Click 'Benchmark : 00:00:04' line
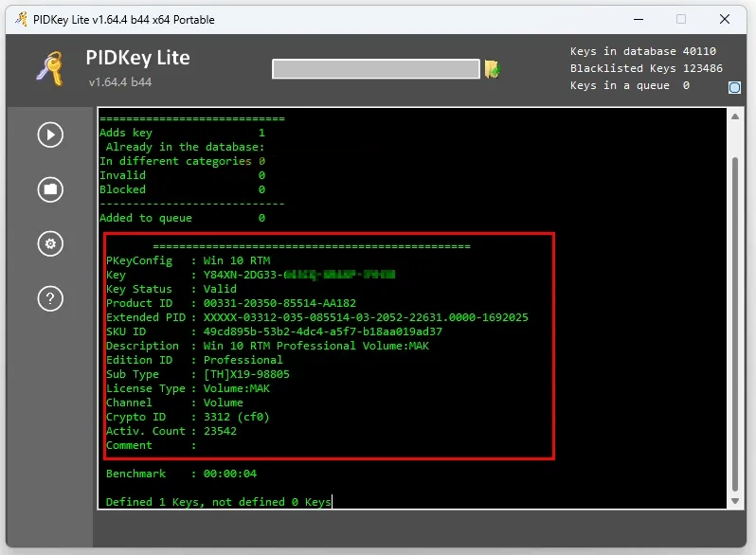Image resolution: width=756 pixels, height=555 pixels. 181,474
